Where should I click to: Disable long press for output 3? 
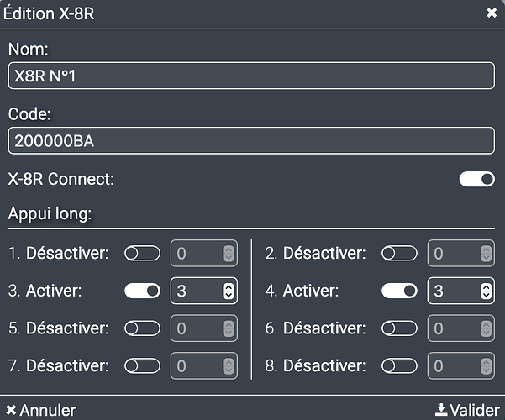click(142, 291)
